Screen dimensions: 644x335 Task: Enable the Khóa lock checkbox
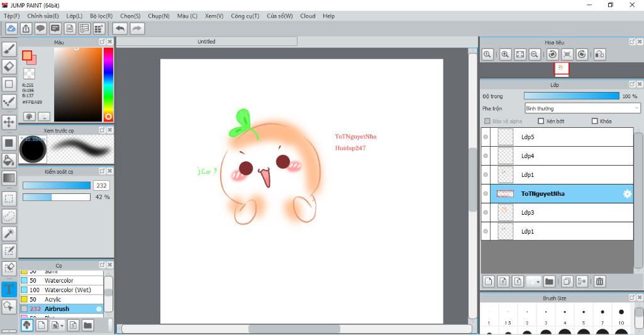point(595,122)
